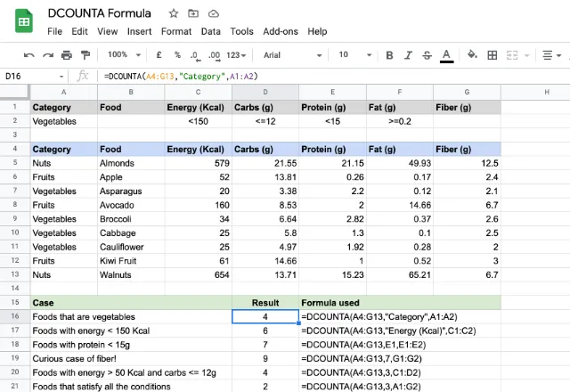Select 'Foods that satisfy all the conditions' cell
570x392 pixels.
pyautogui.click(x=131, y=386)
